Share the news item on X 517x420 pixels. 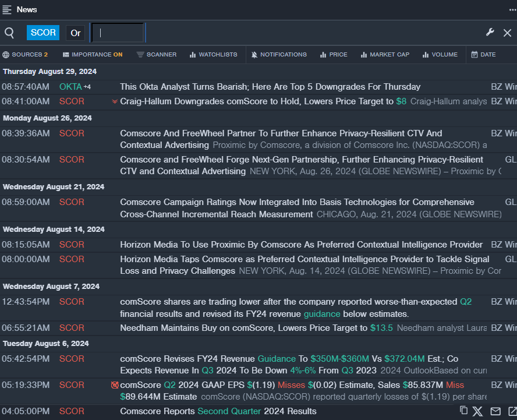[478, 411]
